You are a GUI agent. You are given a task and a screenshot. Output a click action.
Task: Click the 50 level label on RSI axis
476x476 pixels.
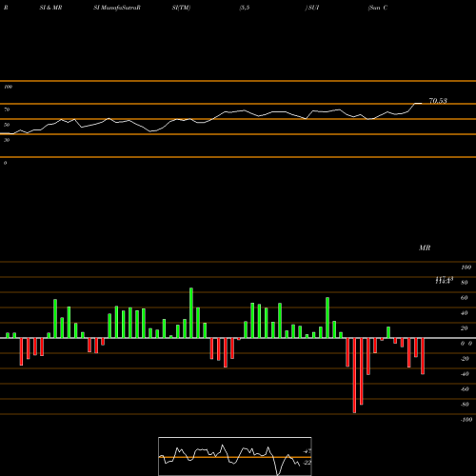click(x=7, y=125)
